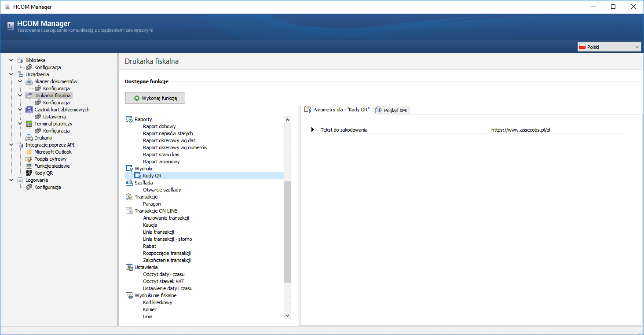Choose the Paragon function

coord(152,204)
